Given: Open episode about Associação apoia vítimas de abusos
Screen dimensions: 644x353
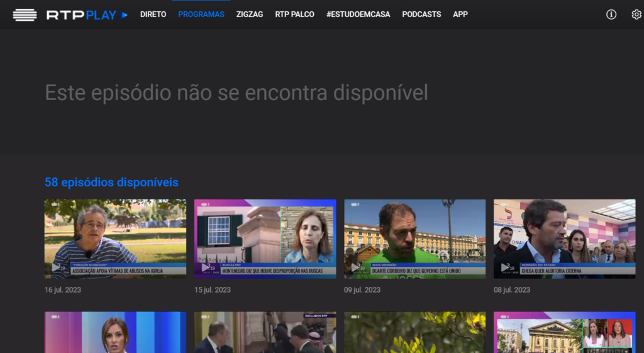Looking at the screenshot, I should tap(115, 239).
